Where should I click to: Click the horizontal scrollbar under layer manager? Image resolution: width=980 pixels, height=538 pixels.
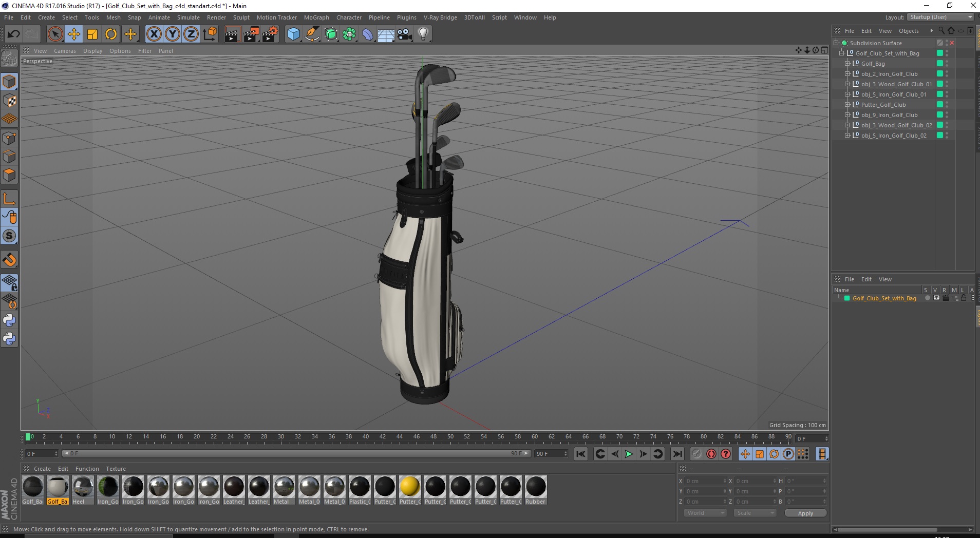point(888,530)
